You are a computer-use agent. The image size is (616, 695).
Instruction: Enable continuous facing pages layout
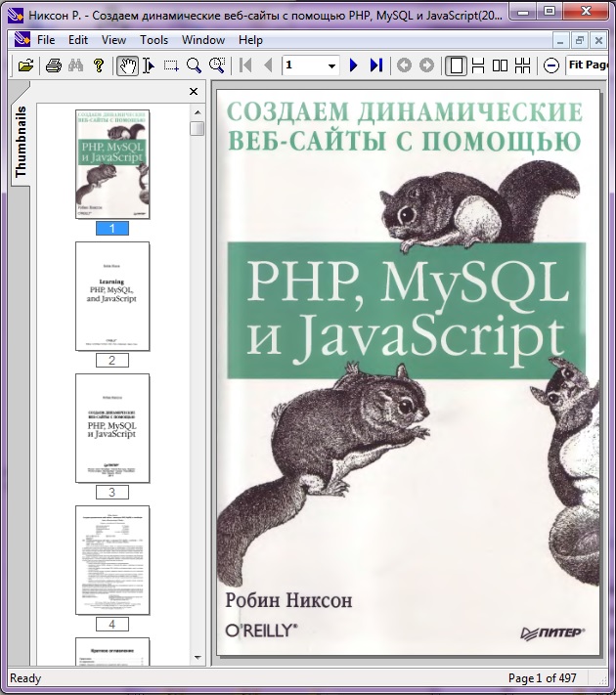point(523,65)
